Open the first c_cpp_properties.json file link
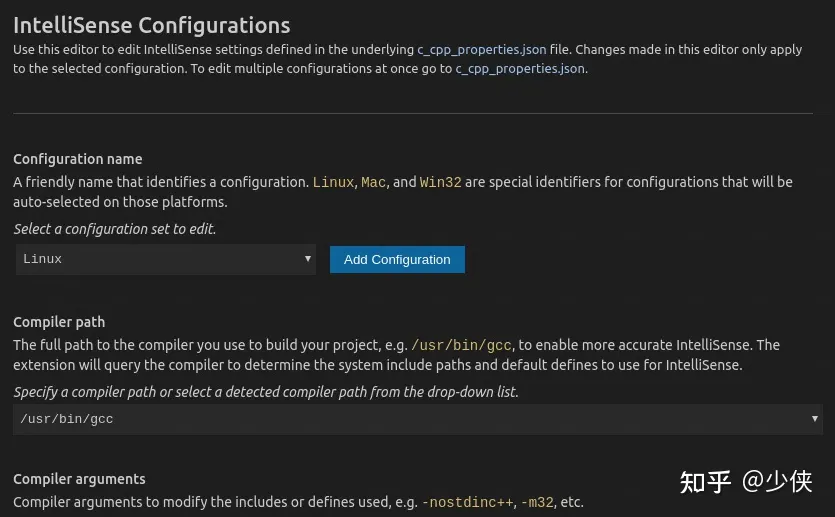835x517 pixels. [482, 49]
